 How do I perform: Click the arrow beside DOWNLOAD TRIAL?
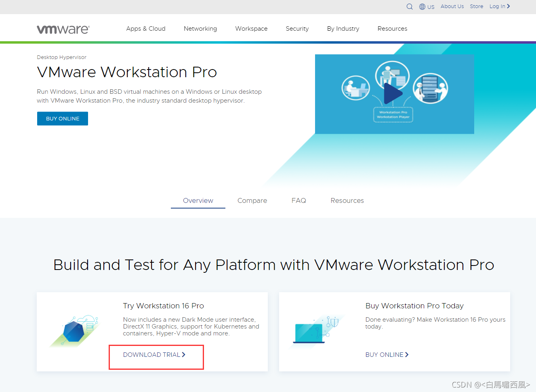pyautogui.click(x=184, y=354)
